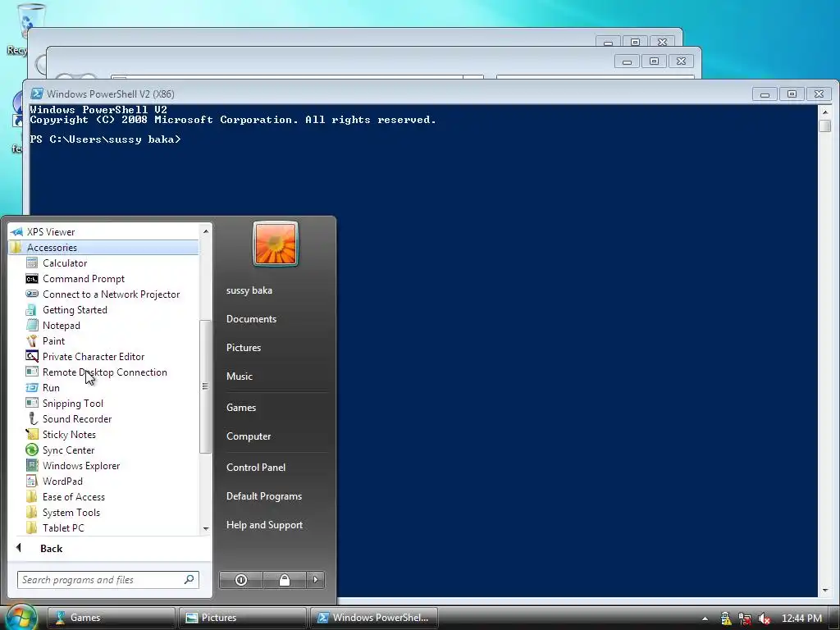Click the power button in Start menu
This screenshot has height=630, width=840.
[241, 580]
